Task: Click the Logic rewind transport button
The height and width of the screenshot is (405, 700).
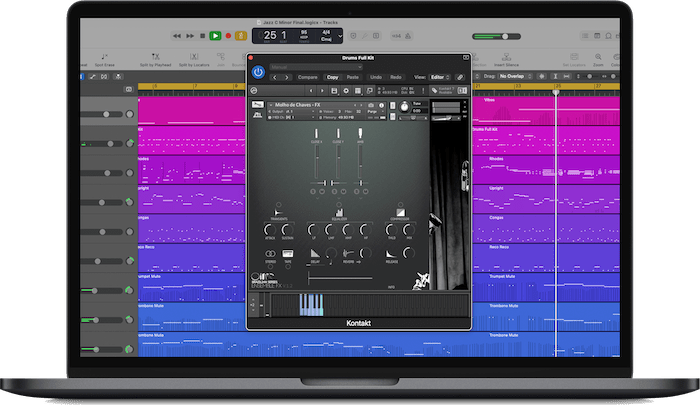Action: click(x=177, y=36)
